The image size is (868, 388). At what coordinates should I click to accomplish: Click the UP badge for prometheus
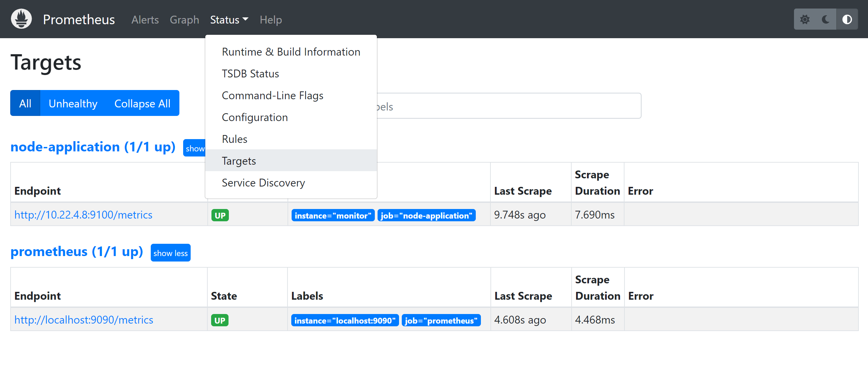tap(220, 320)
